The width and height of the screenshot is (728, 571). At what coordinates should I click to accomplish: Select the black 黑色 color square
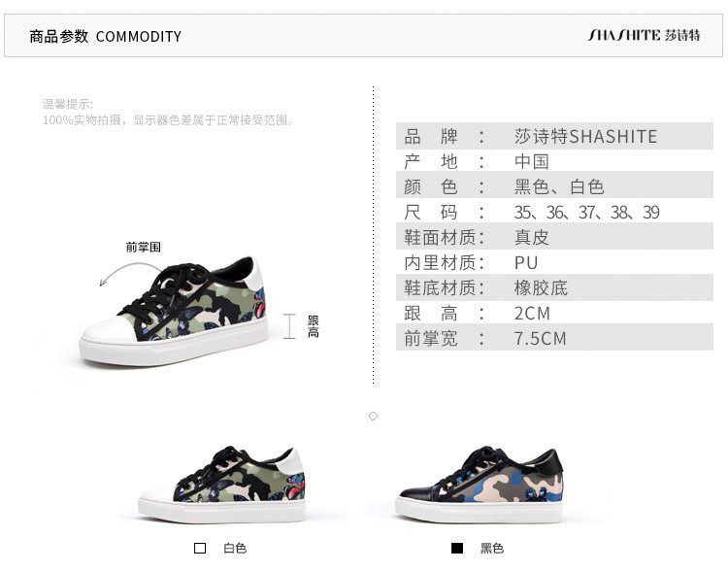coord(457,549)
